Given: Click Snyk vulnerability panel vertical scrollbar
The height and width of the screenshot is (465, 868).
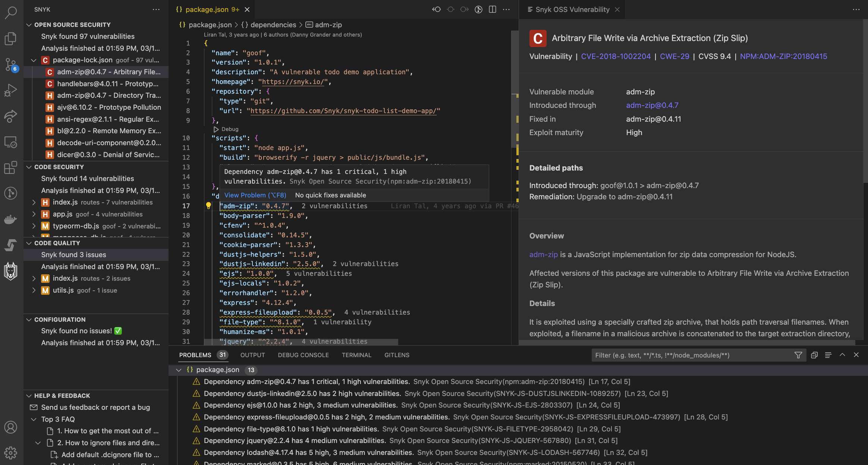Looking at the screenshot, I should click(x=865, y=101).
